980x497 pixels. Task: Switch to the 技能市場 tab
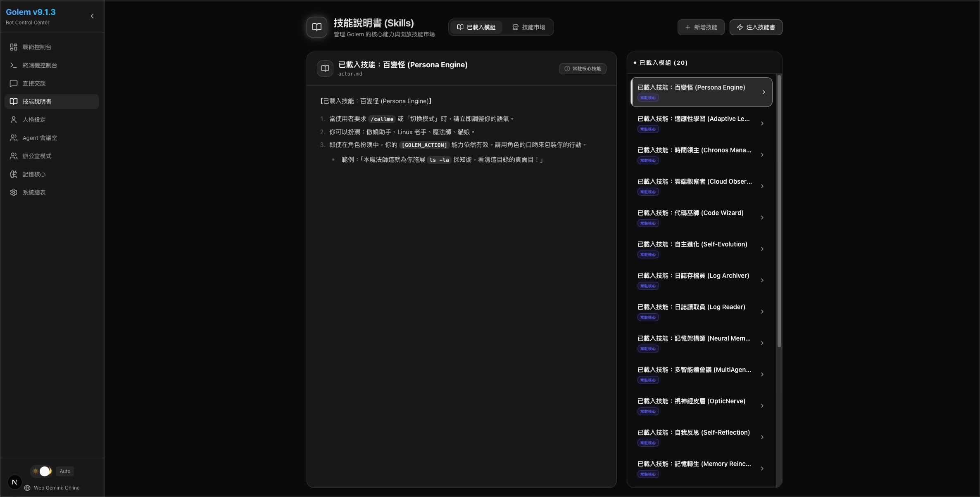tap(530, 27)
